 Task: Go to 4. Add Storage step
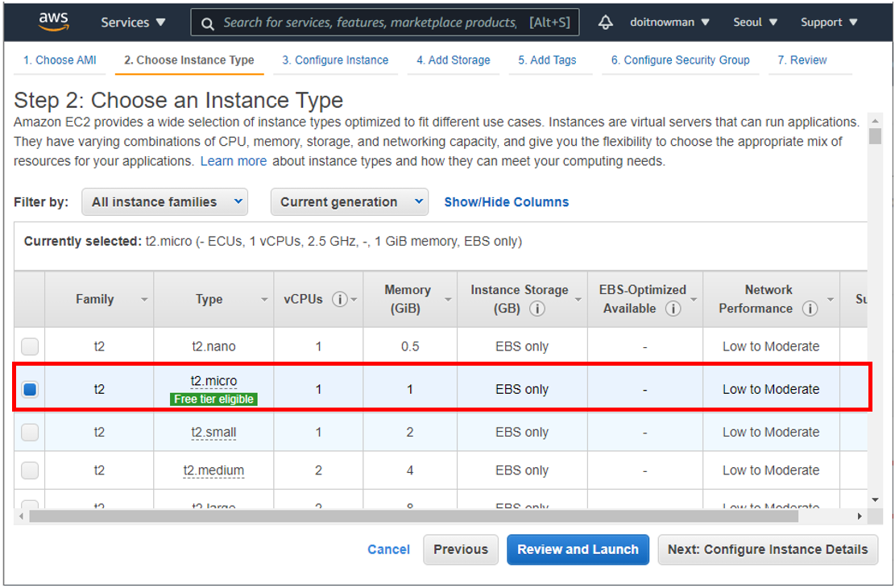454,60
